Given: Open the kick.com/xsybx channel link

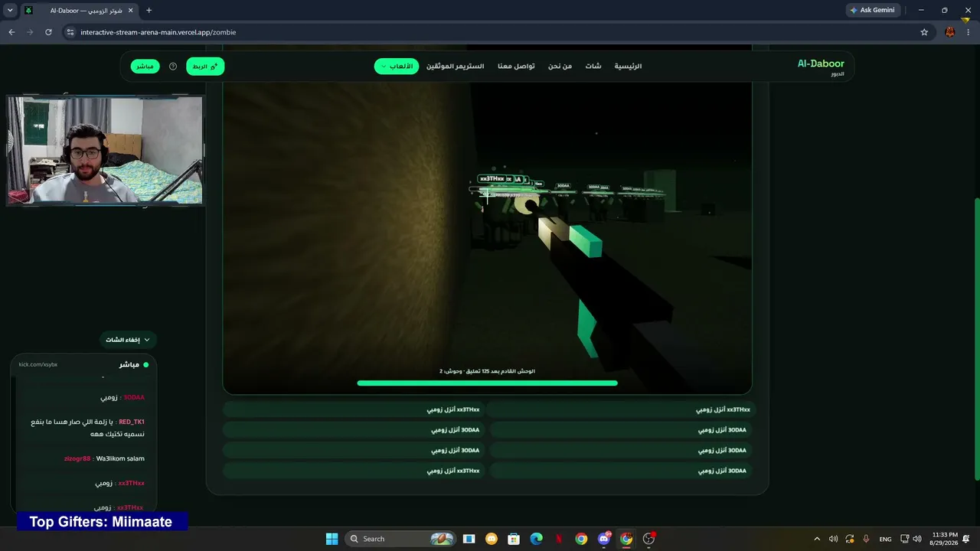Looking at the screenshot, I should (x=38, y=364).
